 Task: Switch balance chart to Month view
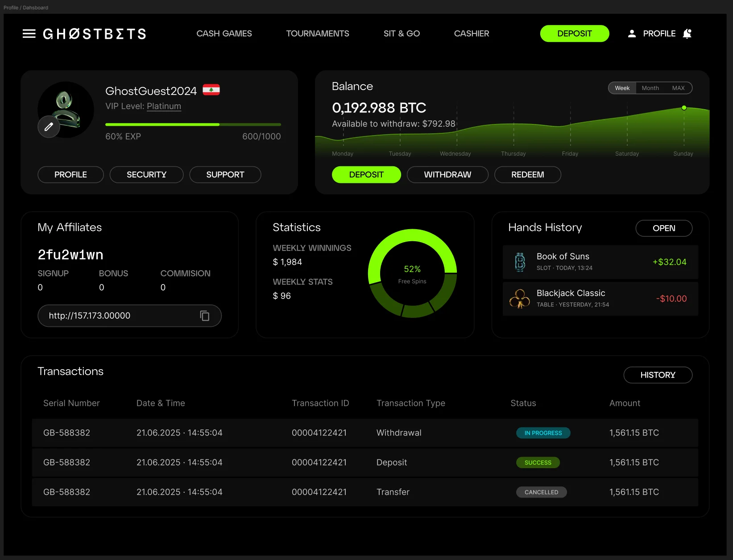click(x=650, y=88)
